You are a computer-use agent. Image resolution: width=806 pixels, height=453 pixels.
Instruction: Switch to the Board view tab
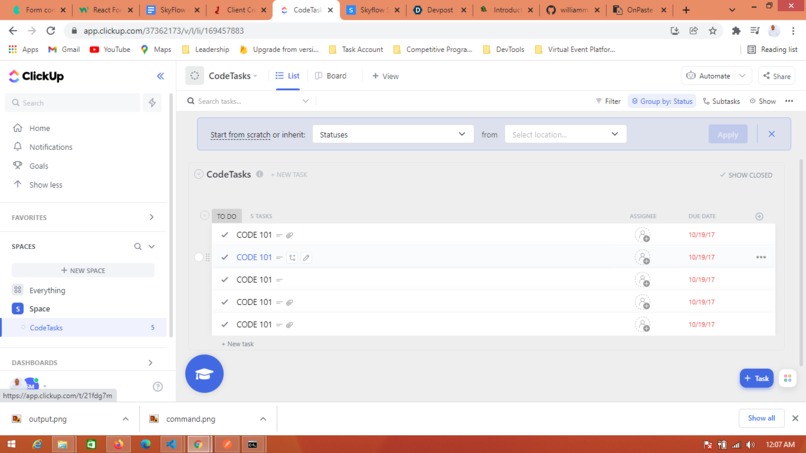point(331,76)
